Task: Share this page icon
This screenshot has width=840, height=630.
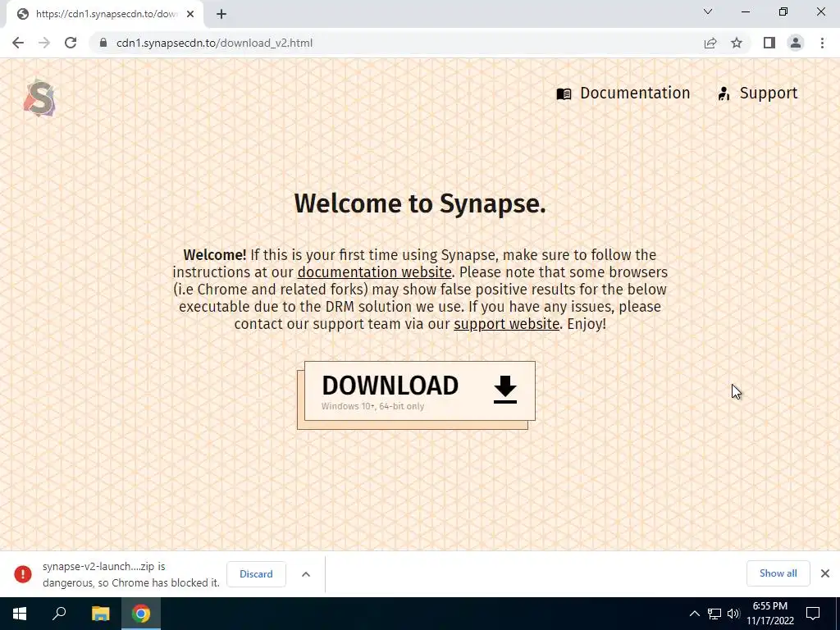Action: [x=710, y=43]
